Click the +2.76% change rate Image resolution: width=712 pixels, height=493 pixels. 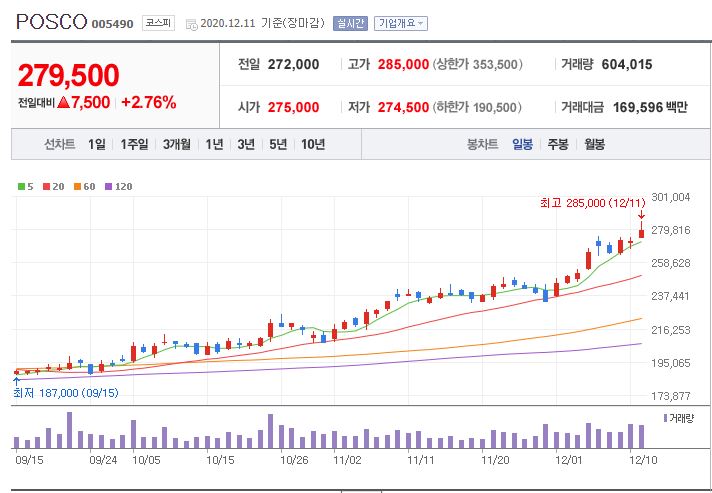click(148, 102)
